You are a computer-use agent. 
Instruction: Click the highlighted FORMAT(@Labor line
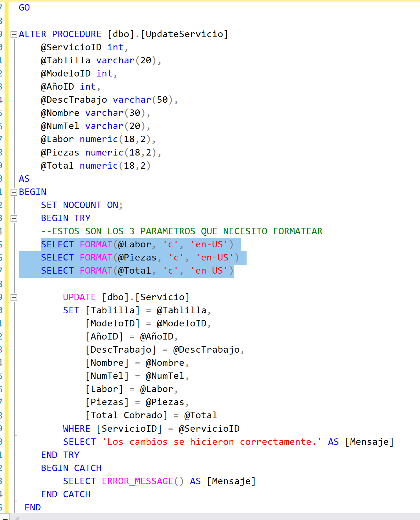[137, 244]
